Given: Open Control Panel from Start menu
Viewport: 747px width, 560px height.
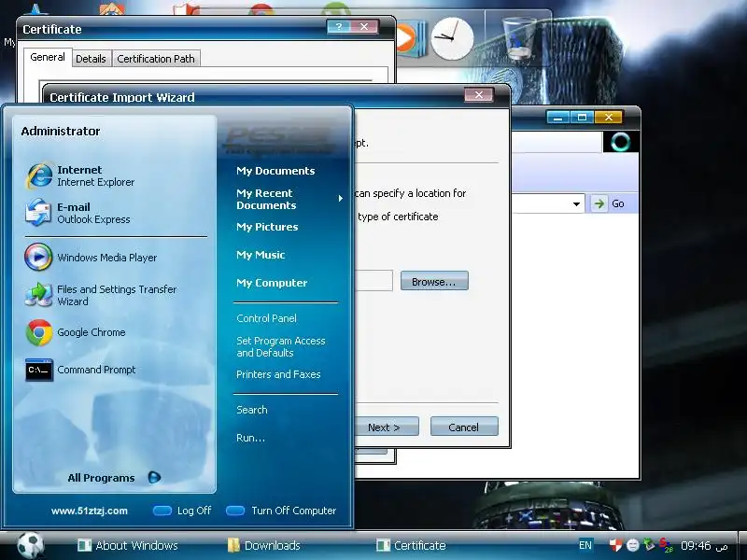Looking at the screenshot, I should 266,318.
